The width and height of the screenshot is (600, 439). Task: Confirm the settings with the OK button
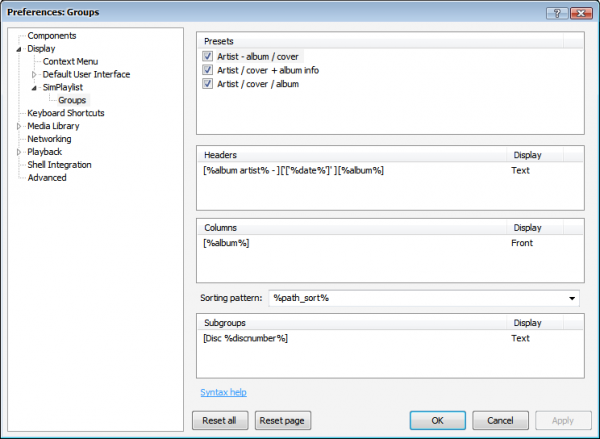click(437, 420)
